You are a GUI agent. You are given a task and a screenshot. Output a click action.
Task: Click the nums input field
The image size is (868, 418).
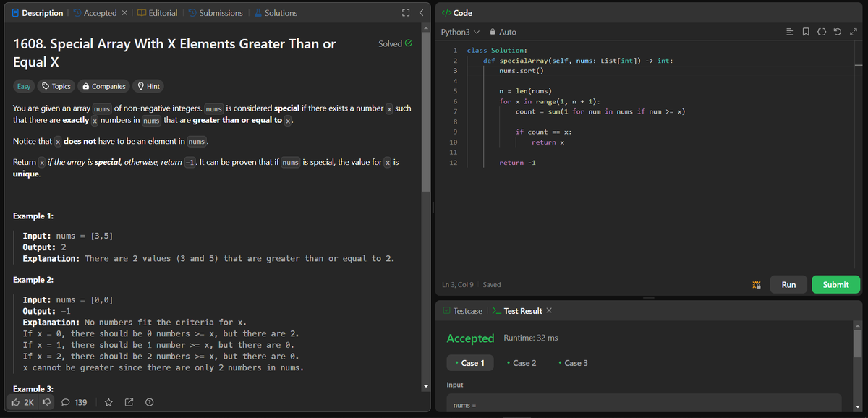(x=644, y=404)
